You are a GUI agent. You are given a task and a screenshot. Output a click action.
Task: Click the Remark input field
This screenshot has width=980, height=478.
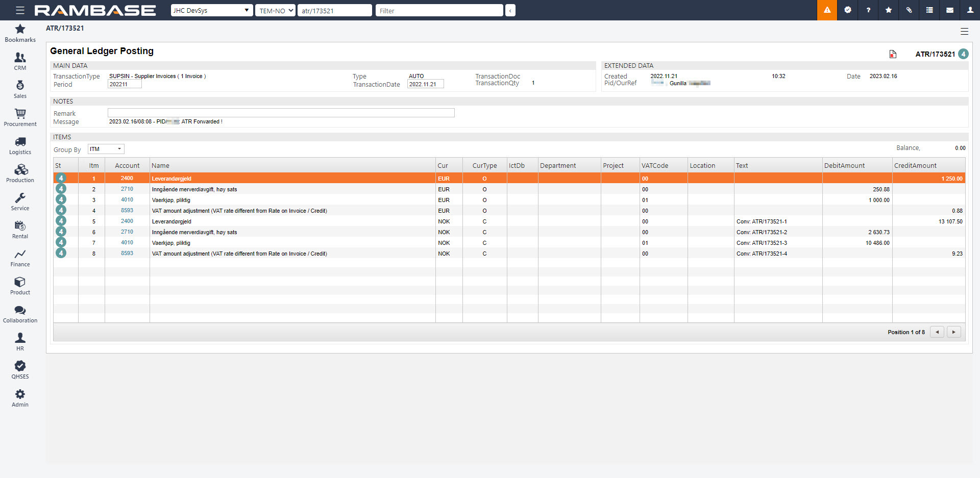(281, 113)
